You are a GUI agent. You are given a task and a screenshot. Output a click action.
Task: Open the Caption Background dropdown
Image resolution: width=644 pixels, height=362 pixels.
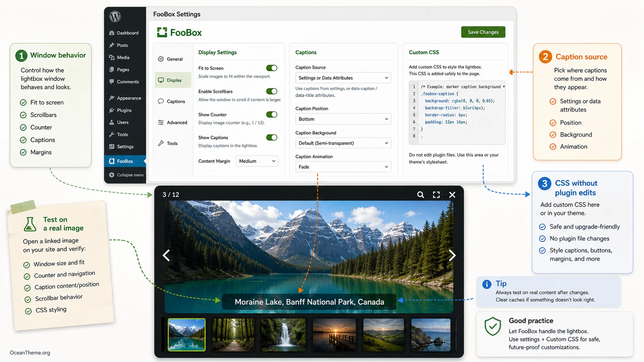[x=343, y=143]
